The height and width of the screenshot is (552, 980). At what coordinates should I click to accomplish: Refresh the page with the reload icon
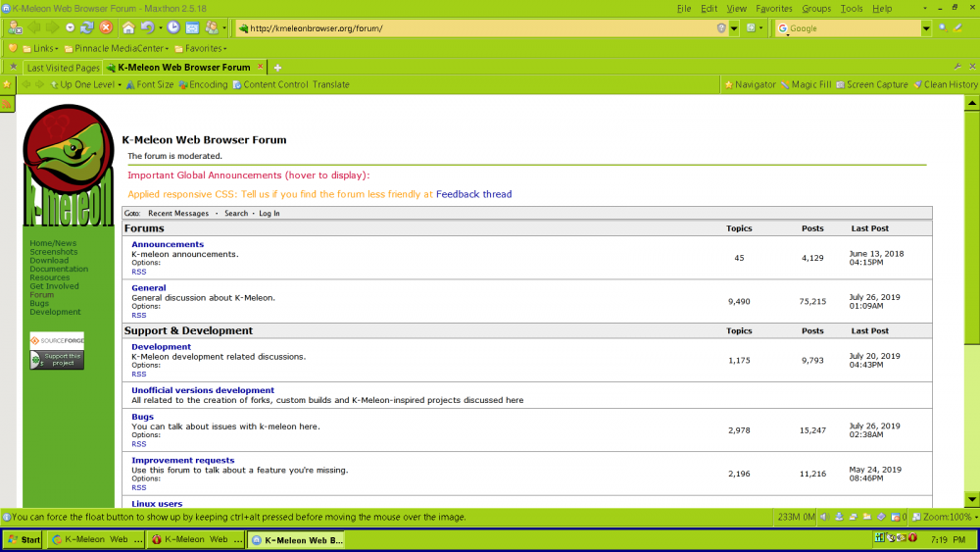tap(87, 27)
